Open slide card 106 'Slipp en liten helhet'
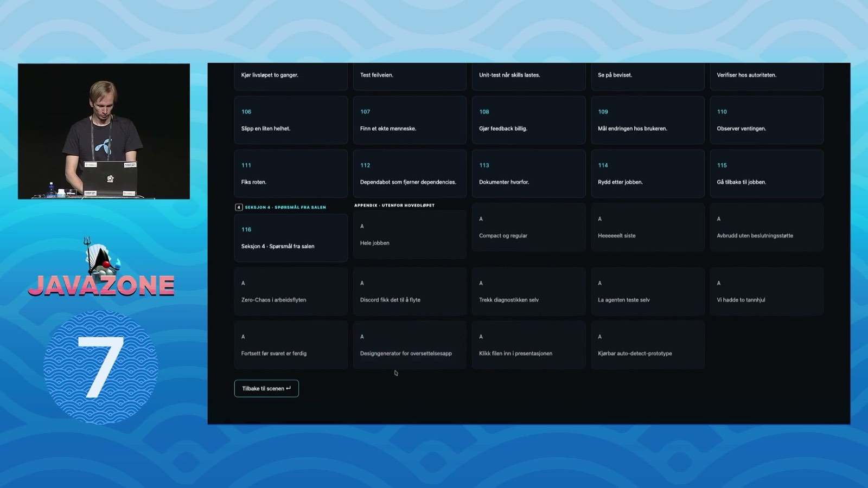This screenshot has height=488, width=868. (x=291, y=120)
